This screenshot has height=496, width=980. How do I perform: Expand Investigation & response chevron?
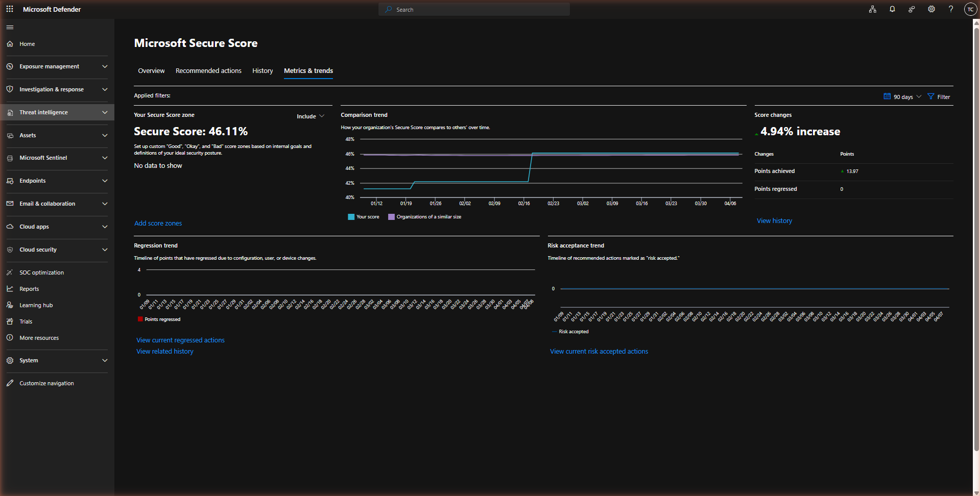point(105,89)
